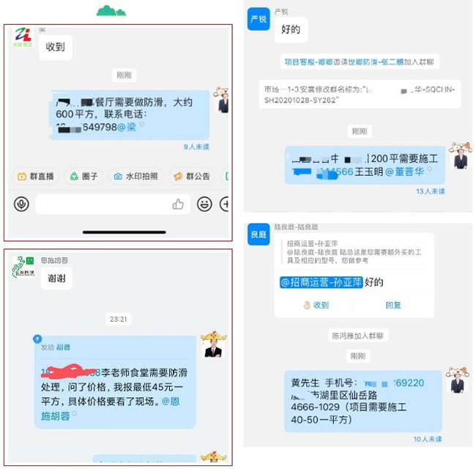The width and height of the screenshot is (476, 469).
Task: Tap the @招商运营-孙亚萍 mention
Action: click(x=321, y=282)
